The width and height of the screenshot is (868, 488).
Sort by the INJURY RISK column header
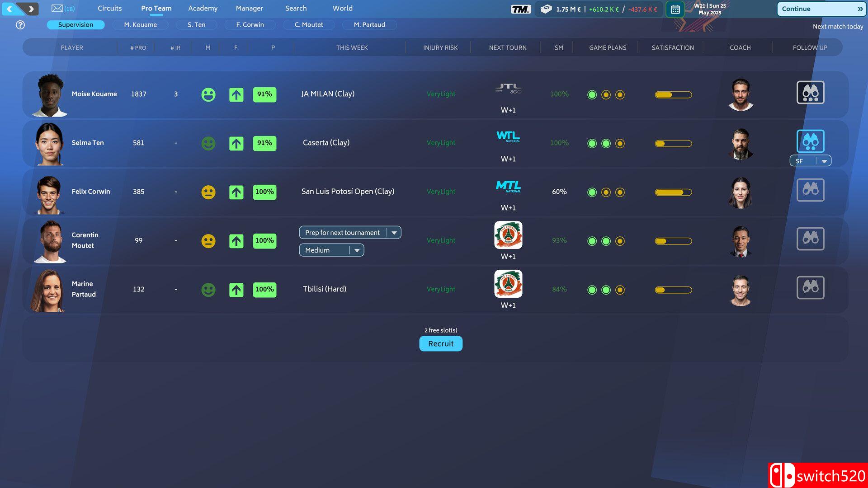440,47
